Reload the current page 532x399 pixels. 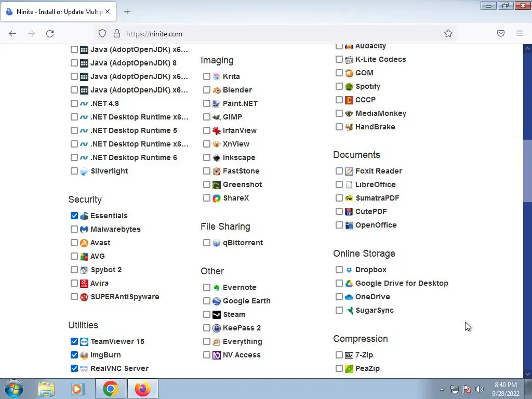pos(50,34)
